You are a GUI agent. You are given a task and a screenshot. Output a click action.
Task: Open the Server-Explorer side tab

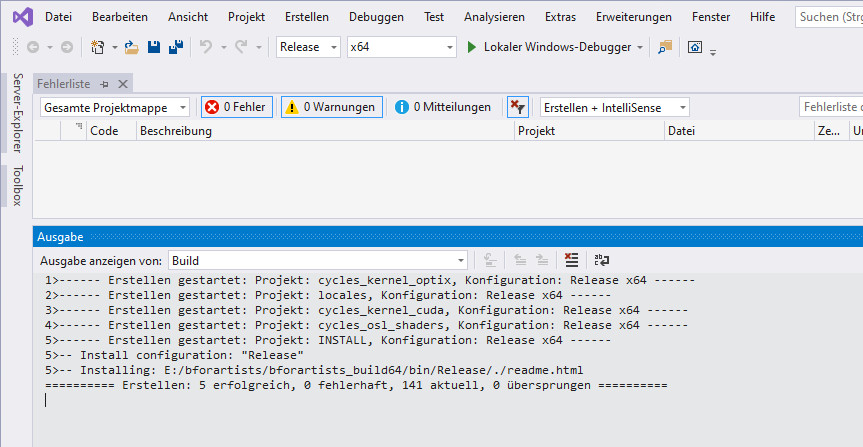(x=18, y=113)
